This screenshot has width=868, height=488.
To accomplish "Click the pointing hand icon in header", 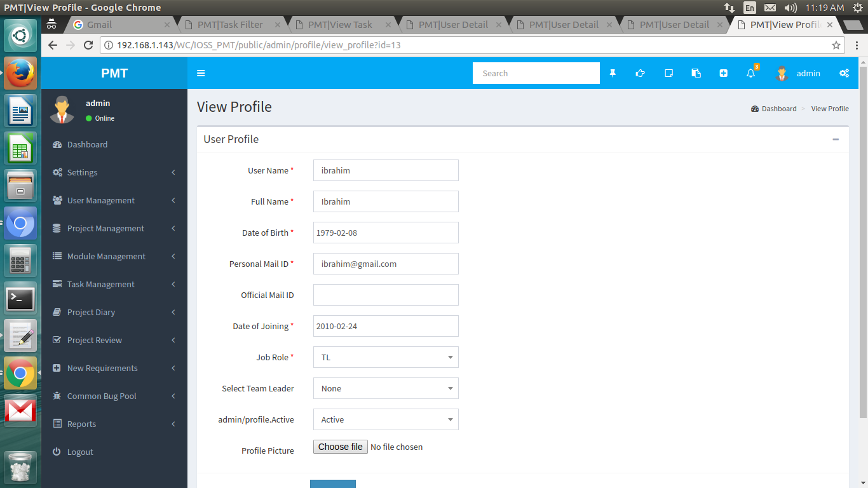I will 640,73.
